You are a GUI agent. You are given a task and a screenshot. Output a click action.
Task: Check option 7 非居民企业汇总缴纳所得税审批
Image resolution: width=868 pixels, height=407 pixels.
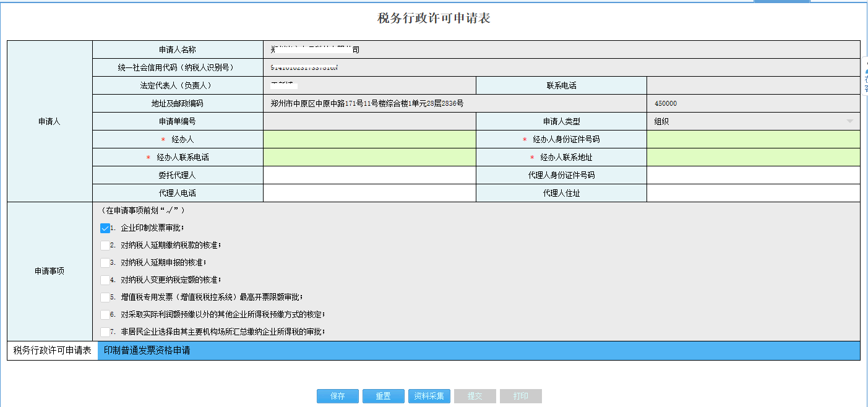click(x=105, y=332)
